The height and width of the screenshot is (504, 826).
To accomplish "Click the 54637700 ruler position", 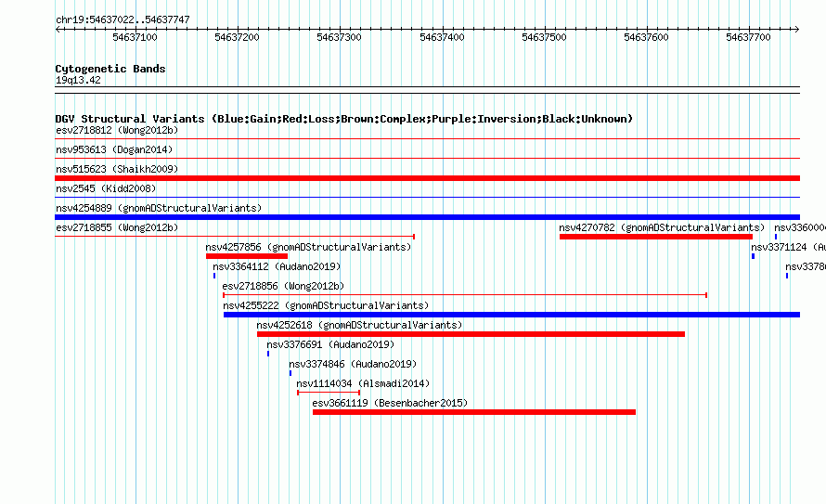I will tap(749, 37).
